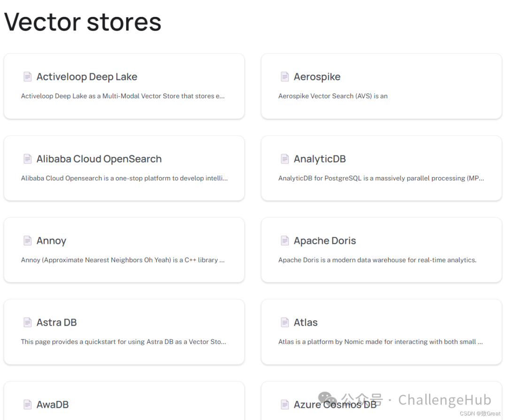The image size is (507, 420).
Task: Click the Vector stores page heading
Action: [83, 22]
